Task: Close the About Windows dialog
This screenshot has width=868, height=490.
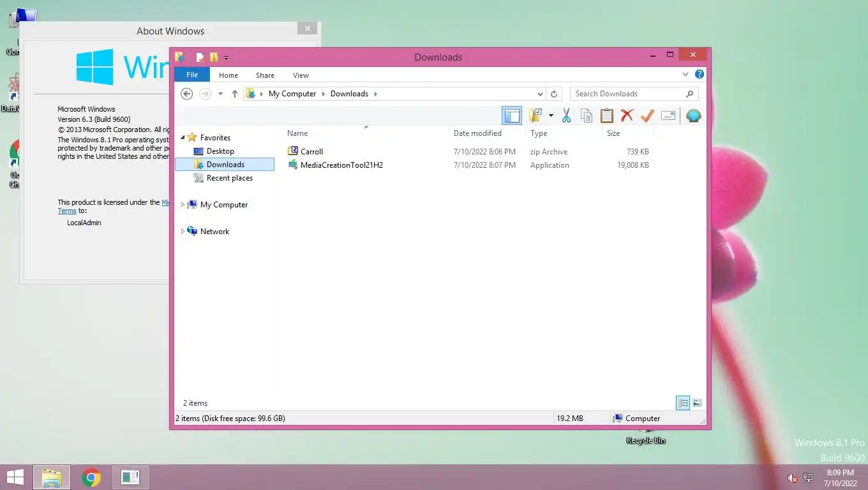Action: (307, 29)
